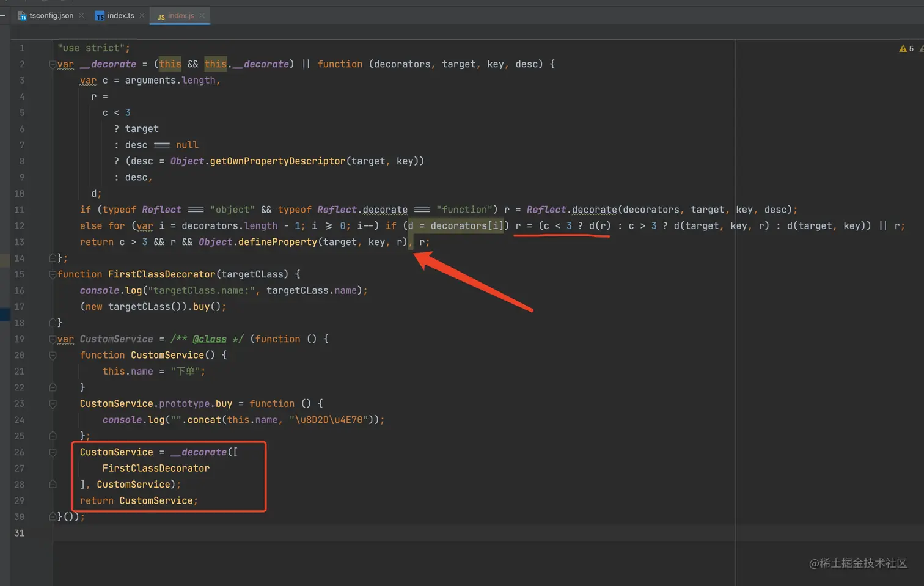Place cursor on getOwnPropertyDescriptor in line 8
Viewport: 924px width, 586px height.
click(277, 161)
